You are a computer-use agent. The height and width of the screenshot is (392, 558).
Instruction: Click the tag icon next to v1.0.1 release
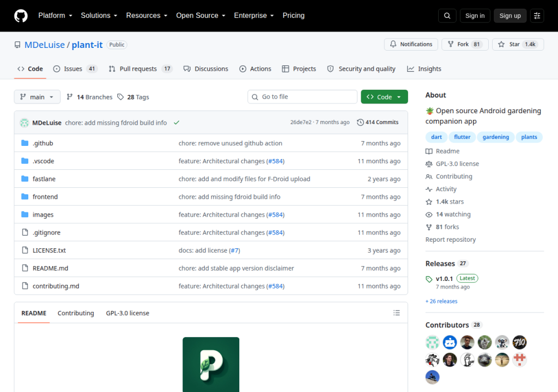(x=429, y=279)
